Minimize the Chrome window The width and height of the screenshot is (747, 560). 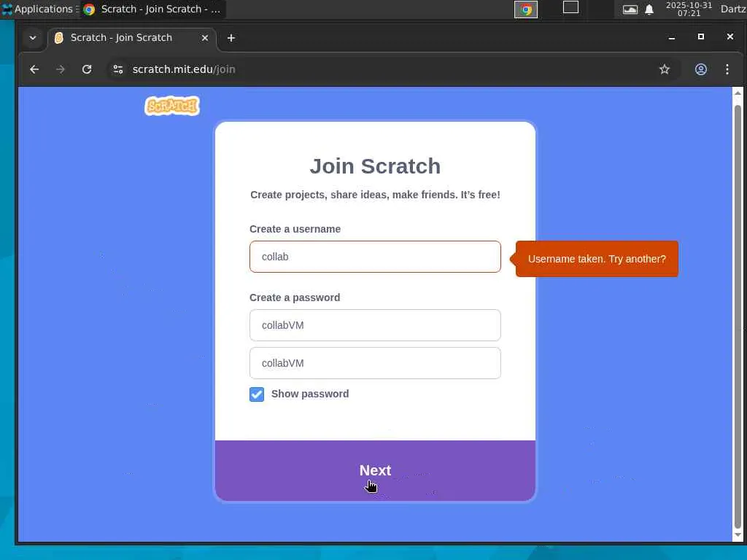tap(672, 37)
